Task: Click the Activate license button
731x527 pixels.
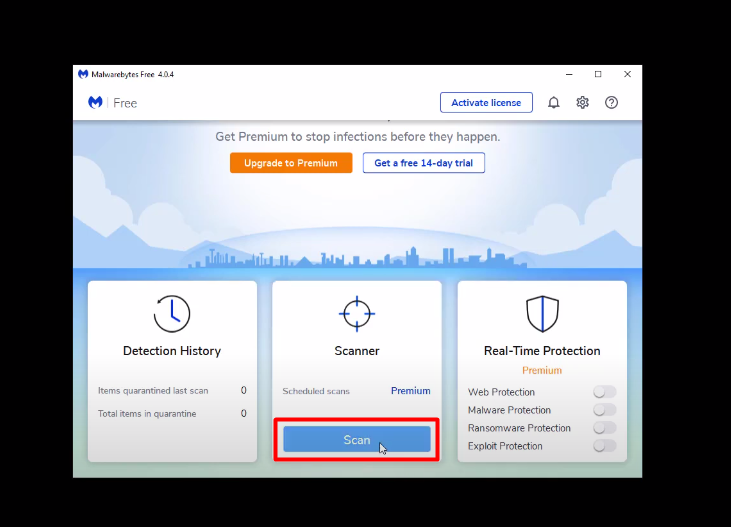Action: pyautogui.click(x=486, y=103)
